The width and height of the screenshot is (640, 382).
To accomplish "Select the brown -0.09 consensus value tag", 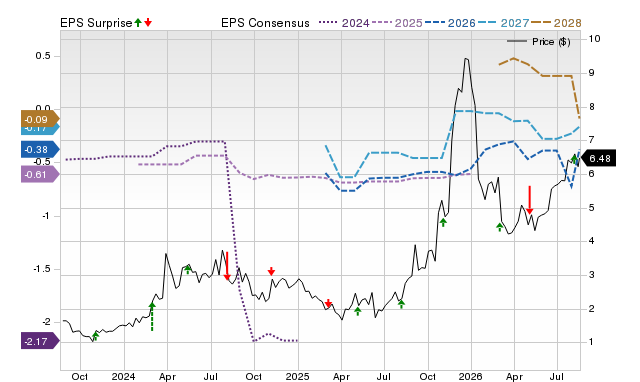I will 40,120.
